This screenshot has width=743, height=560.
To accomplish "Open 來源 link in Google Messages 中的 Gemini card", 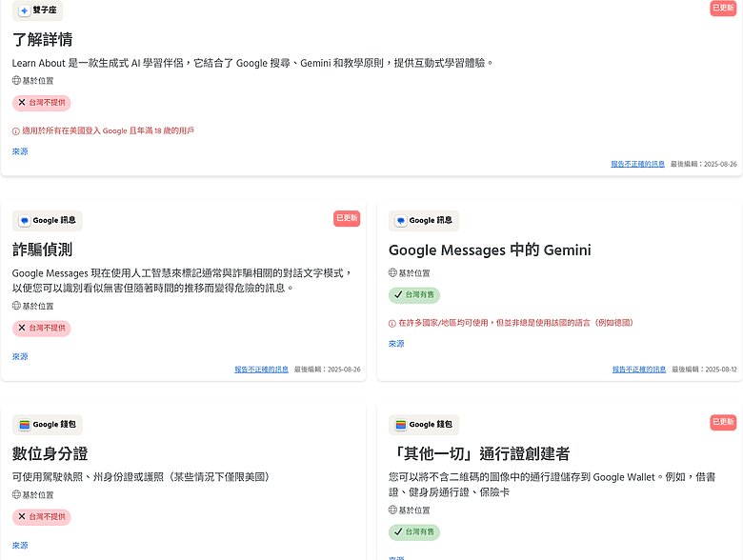I will (x=396, y=344).
